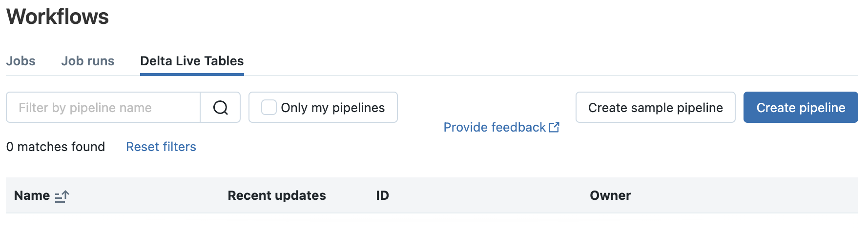Click the ID column header

pyautogui.click(x=383, y=195)
